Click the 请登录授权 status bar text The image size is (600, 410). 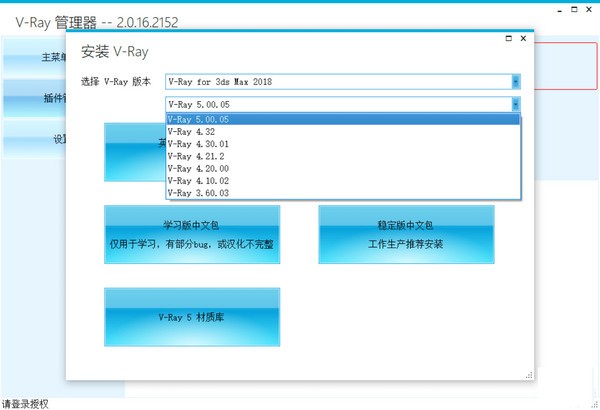[25, 404]
